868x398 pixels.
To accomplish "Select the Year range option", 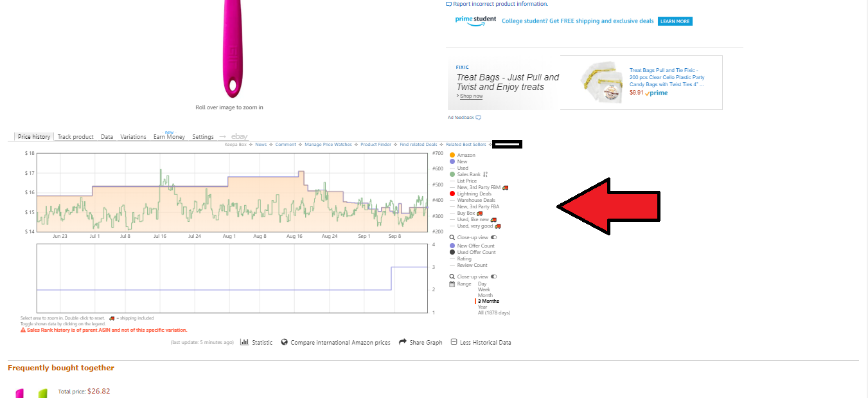I will [483, 307].
